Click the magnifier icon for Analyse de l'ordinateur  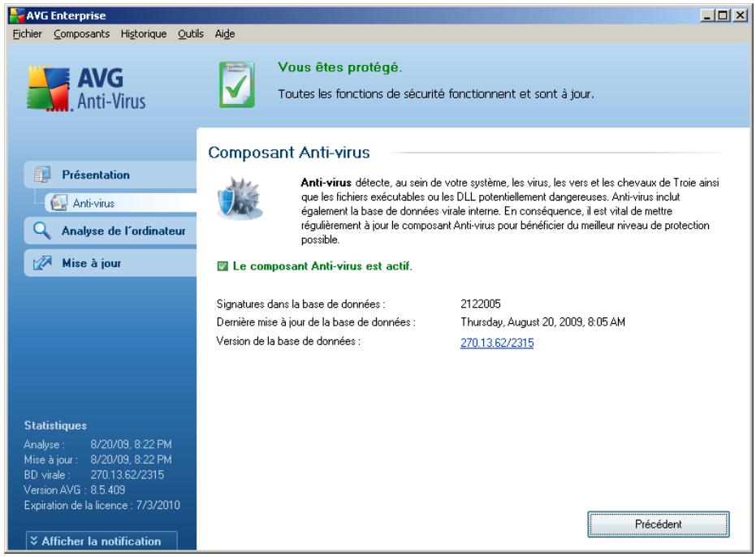coord(41,231)
